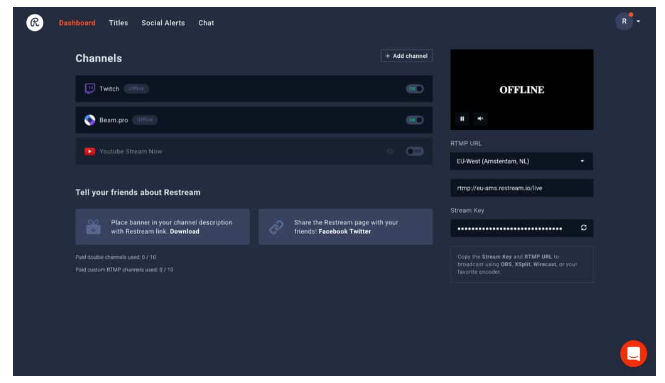
Task: Switch to the Titles tab
Action: click(x=118, y=23)
